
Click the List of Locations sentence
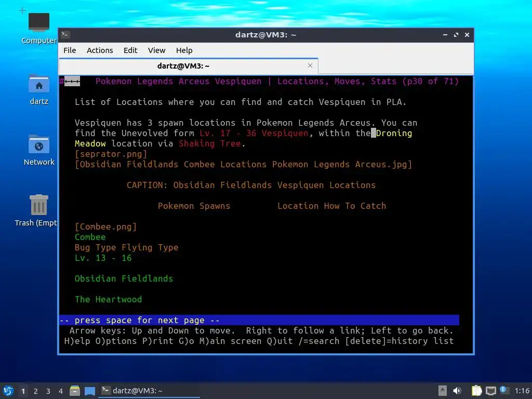pyautogui.click(x=241, y=102)
